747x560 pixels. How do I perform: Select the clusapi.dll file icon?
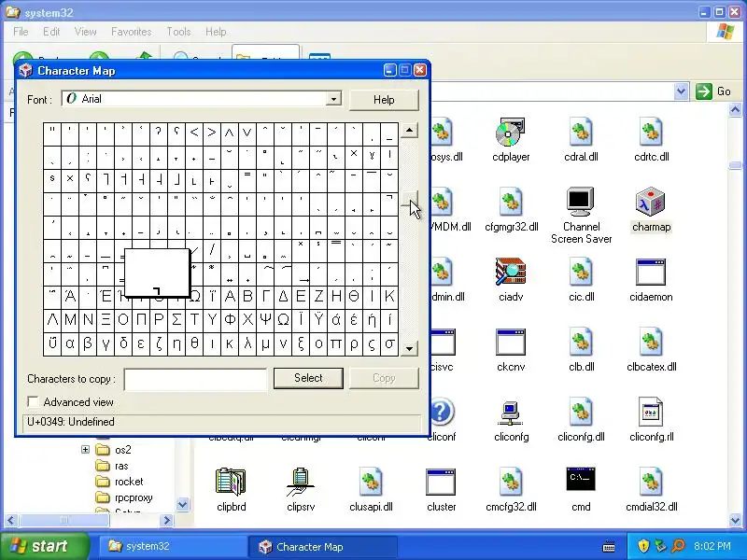coord(371,483)
